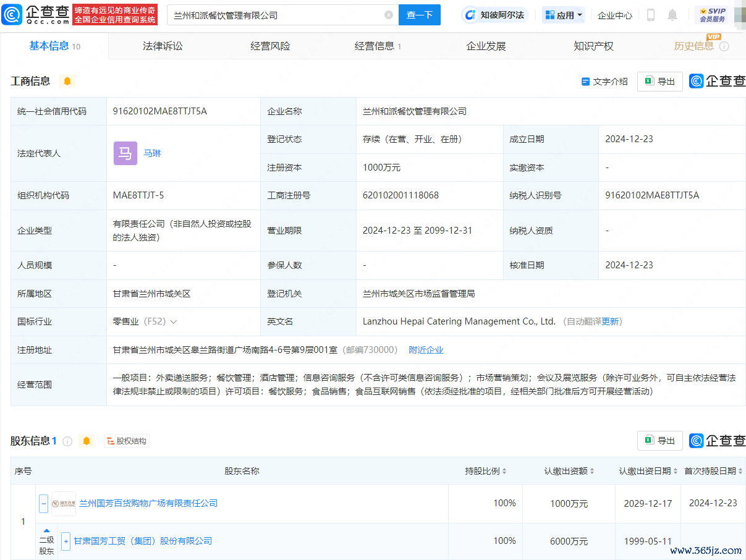
Task: Go to the 知识产权 tab
Action: [593, 46]
